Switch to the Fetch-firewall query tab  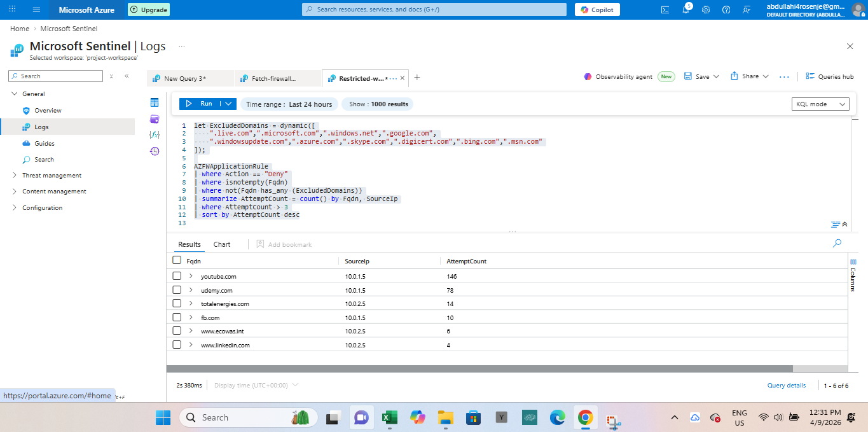(x=273, y=78)
